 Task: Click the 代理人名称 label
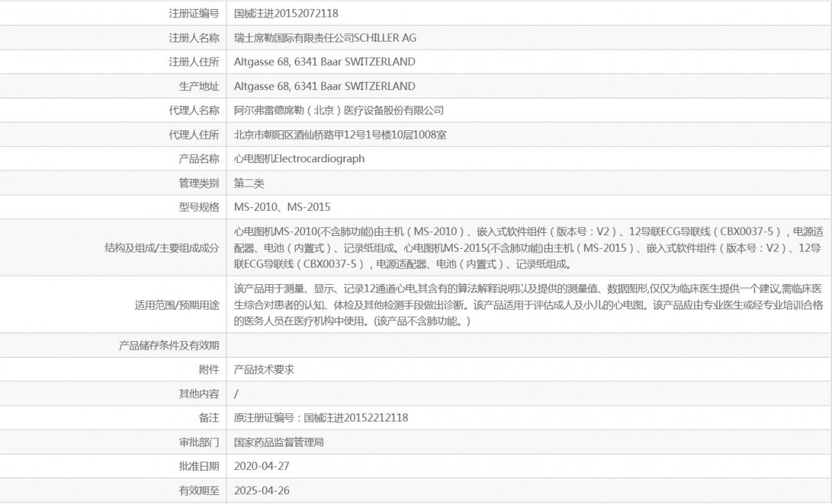194,110
